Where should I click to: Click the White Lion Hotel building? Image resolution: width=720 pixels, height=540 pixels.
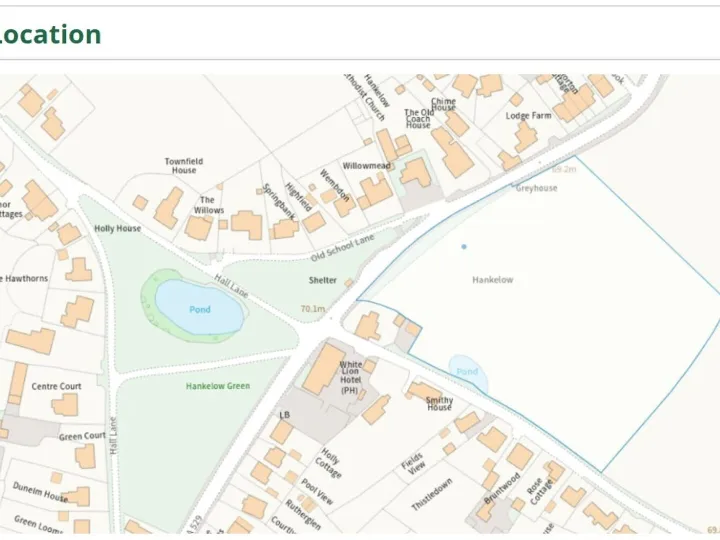tap(324, 369)
